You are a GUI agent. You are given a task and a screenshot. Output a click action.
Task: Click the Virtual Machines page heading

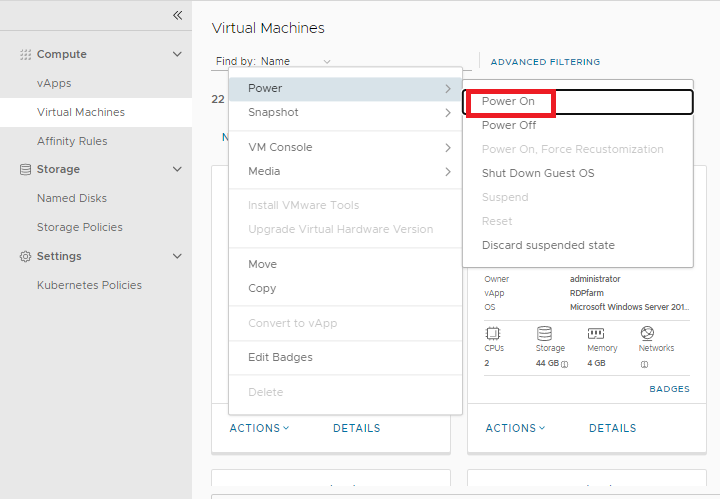268,28
